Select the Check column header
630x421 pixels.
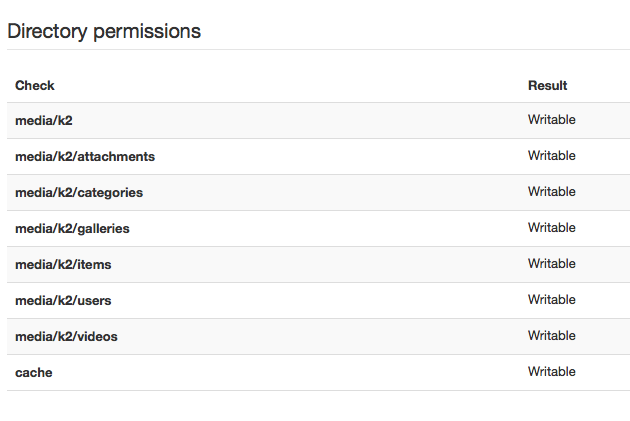pos(35,86)
